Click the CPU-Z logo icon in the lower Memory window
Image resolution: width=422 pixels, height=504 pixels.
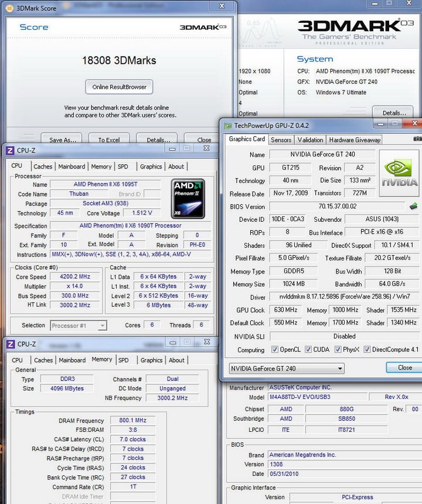(11, 344)
